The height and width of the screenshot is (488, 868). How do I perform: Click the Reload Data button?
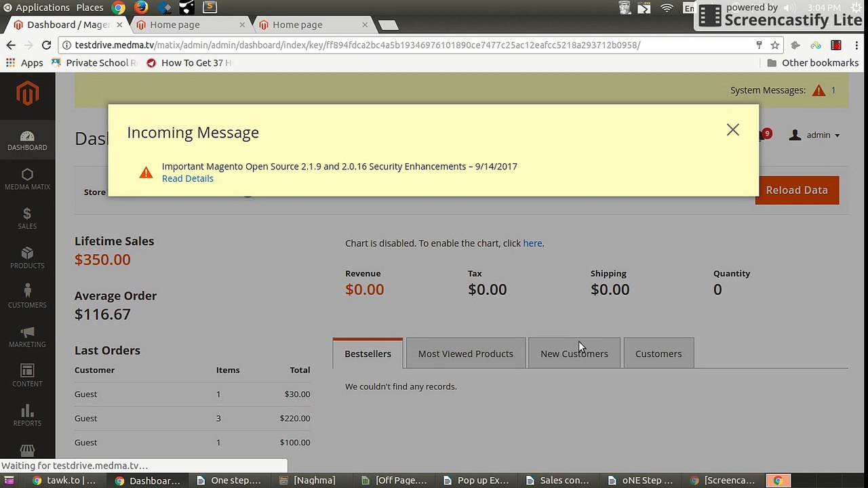(x=797, y=190)
